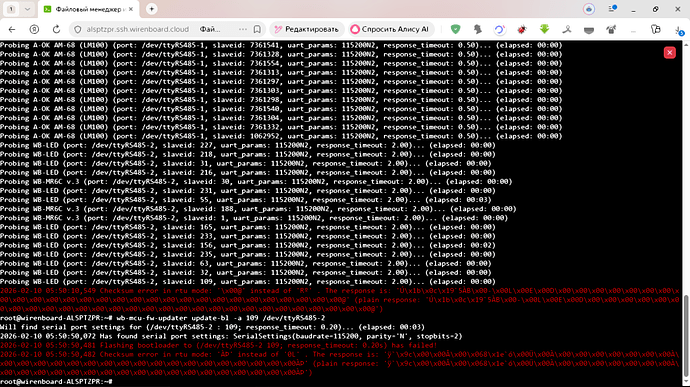
Task: Open the red ladybug extension
Action: (522, 29)
